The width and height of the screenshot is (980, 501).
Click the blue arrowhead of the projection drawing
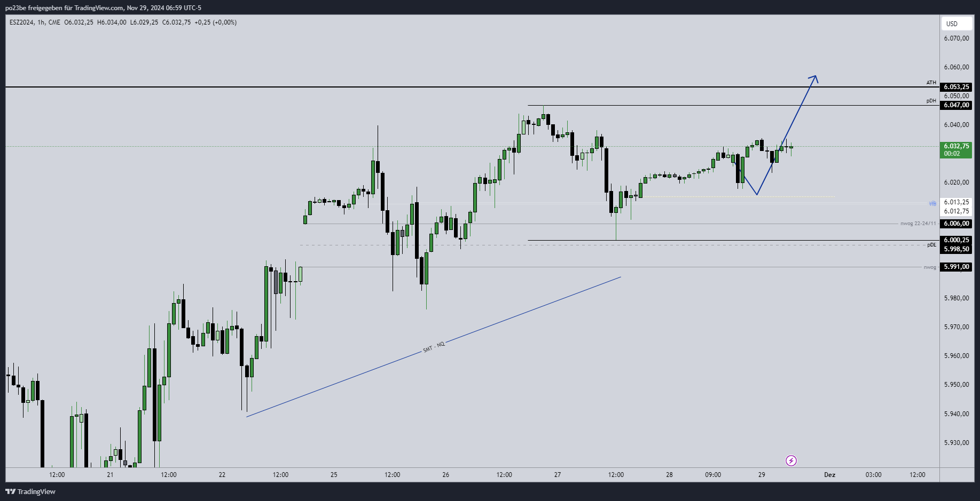[x=814, y=78]
